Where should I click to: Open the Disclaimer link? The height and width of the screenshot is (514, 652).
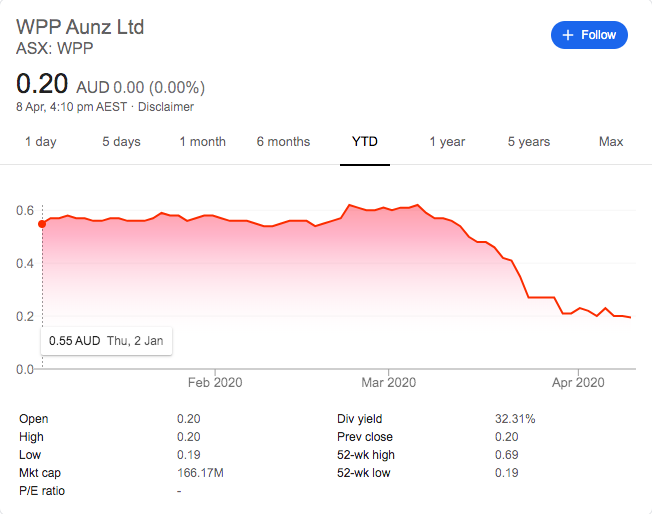(x=165, y=107)
